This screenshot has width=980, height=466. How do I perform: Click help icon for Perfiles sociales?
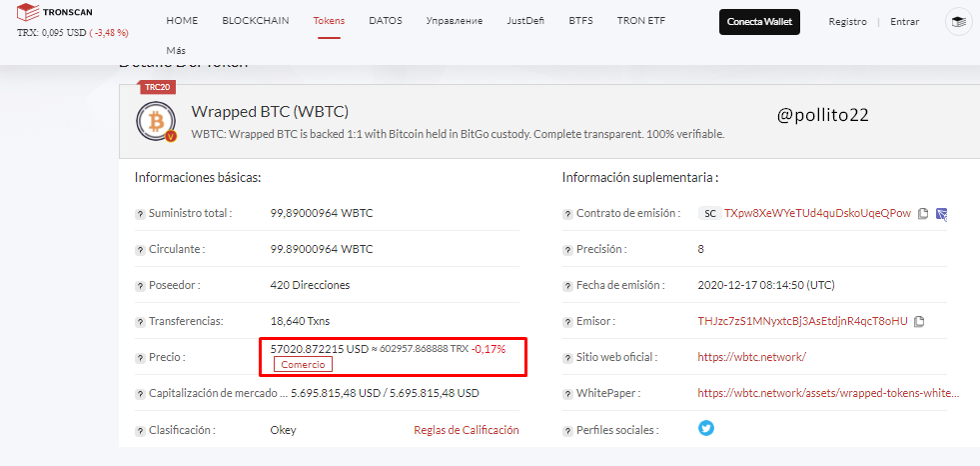[567, 431]
